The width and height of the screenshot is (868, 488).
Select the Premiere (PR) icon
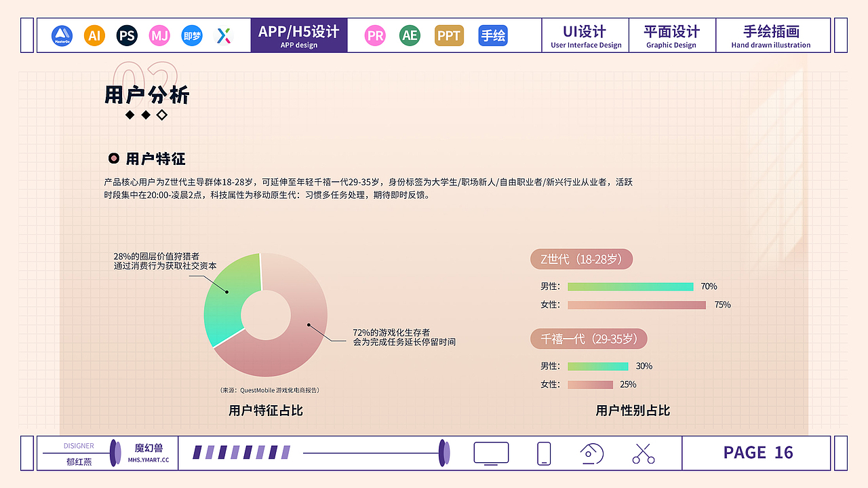pyautogui.click(x=375, y=35)
